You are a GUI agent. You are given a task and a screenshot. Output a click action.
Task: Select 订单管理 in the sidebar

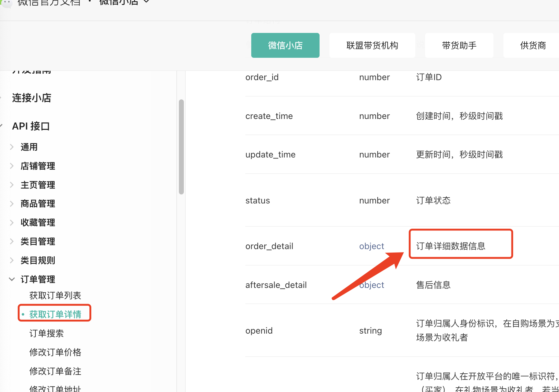[38, 279]
